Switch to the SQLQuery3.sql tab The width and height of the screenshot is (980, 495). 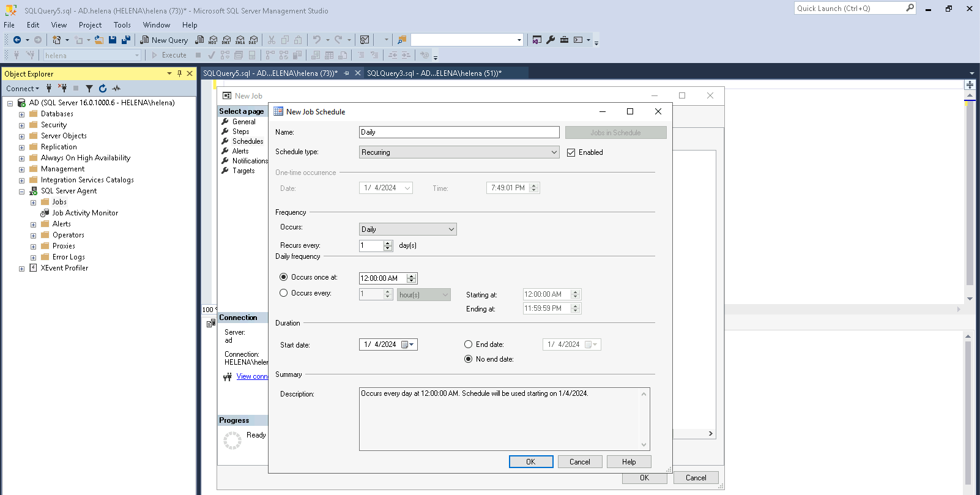click(434, 73)
